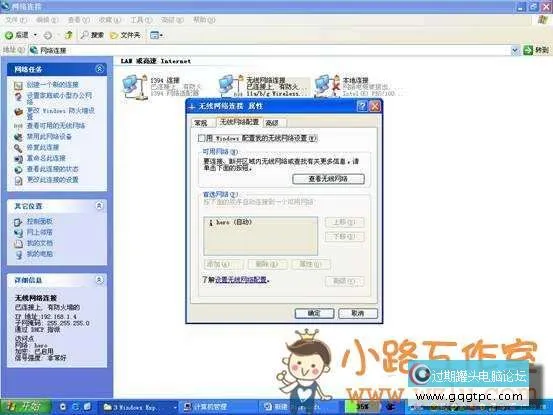The image size is (553, 415).
Task: Click the 查看无线网络 button
Action: [328, 179]
